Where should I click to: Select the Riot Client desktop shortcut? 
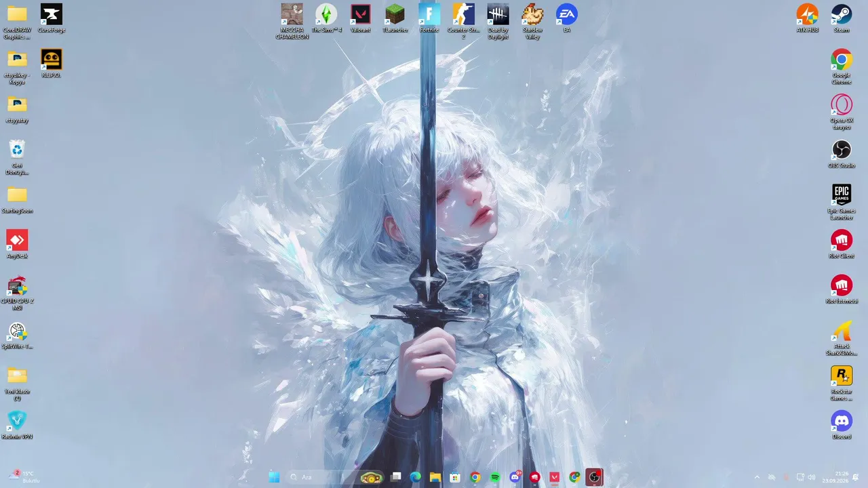(x=842, y=245)
